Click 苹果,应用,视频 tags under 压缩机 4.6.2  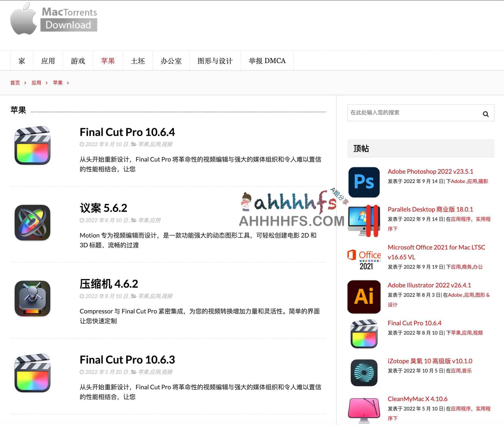click(x=155, y=296)
